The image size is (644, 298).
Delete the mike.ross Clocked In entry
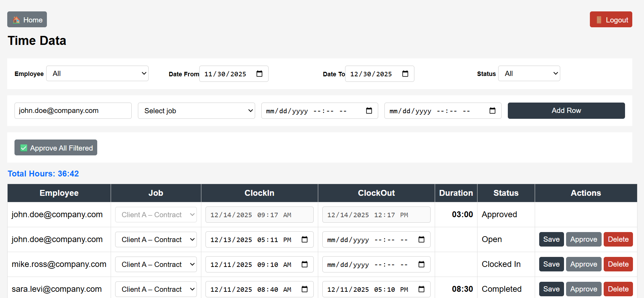coord(618,264)
